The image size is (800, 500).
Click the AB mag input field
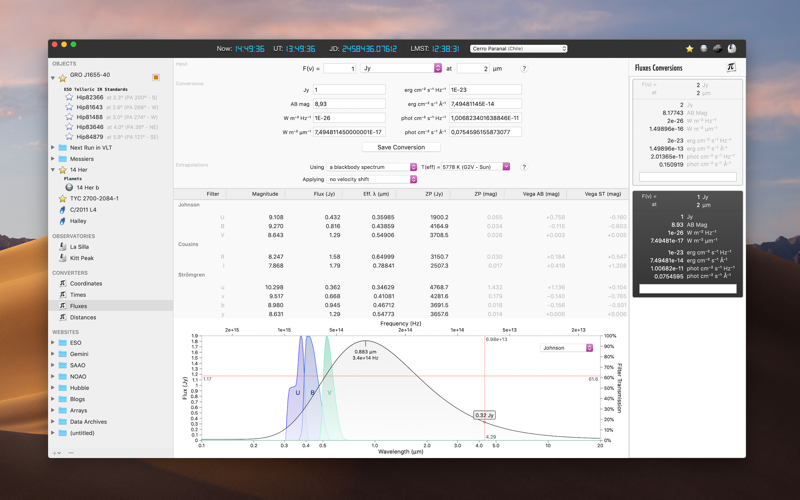click(349, 104)
